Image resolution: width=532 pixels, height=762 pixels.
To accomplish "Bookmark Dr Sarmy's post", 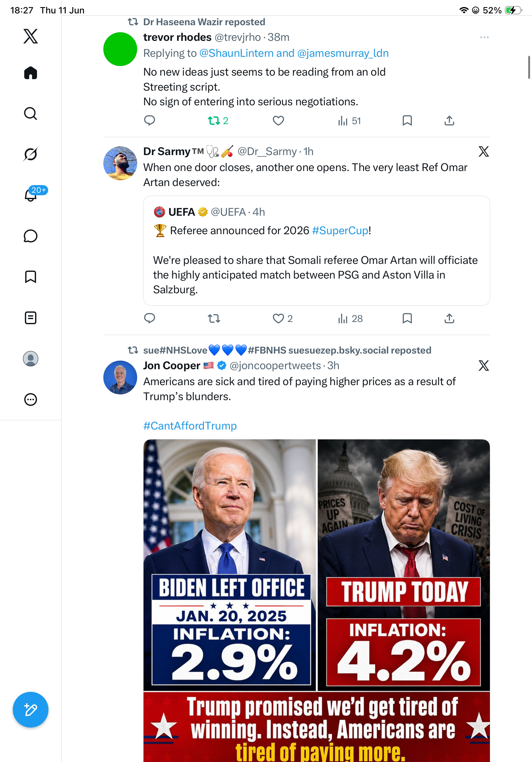I will tap(407, 318).
